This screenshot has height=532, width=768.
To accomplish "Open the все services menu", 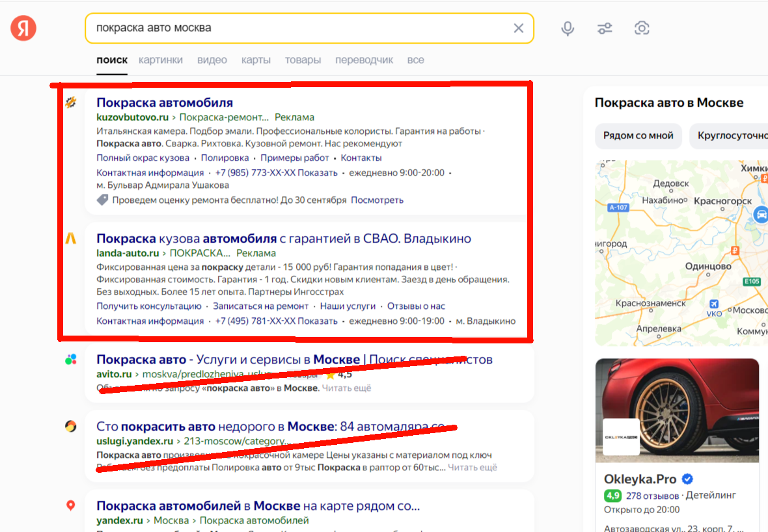I will (415, 60).
